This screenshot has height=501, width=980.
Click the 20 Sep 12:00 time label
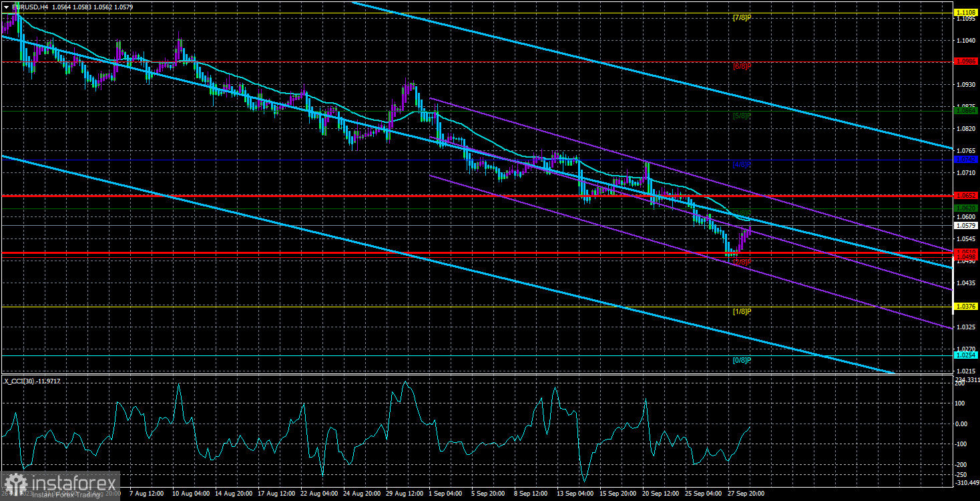(661, 494)
